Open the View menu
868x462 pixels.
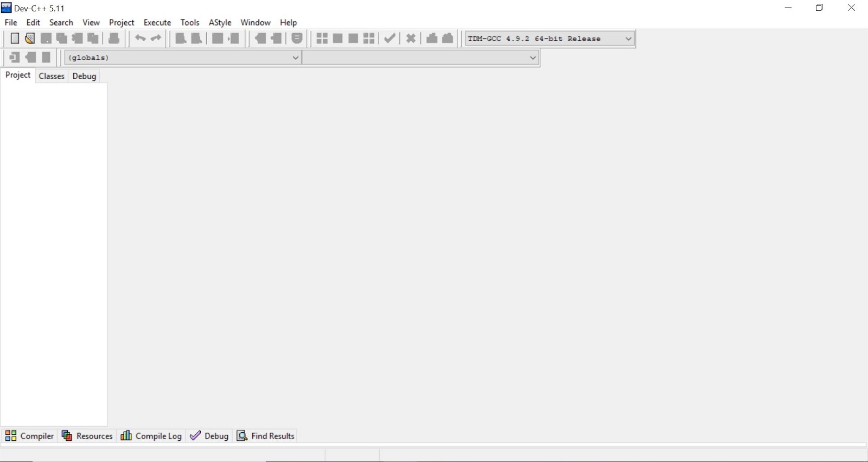91,22
